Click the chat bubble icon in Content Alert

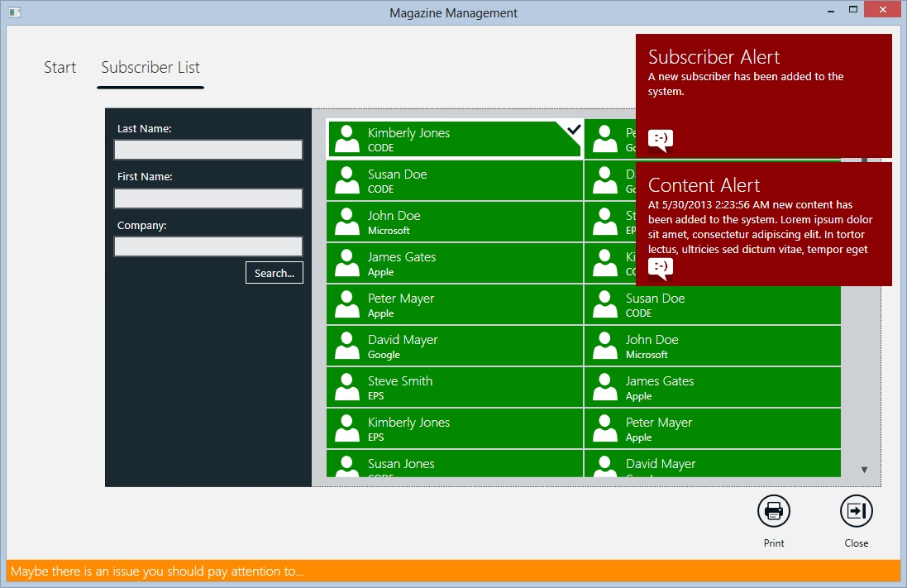click(x=660, y=267)
